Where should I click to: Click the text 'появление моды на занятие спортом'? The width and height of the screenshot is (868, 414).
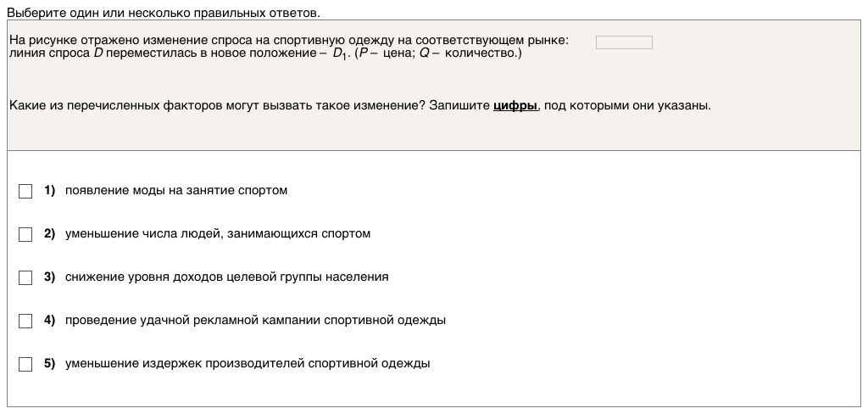coord(176,191)
